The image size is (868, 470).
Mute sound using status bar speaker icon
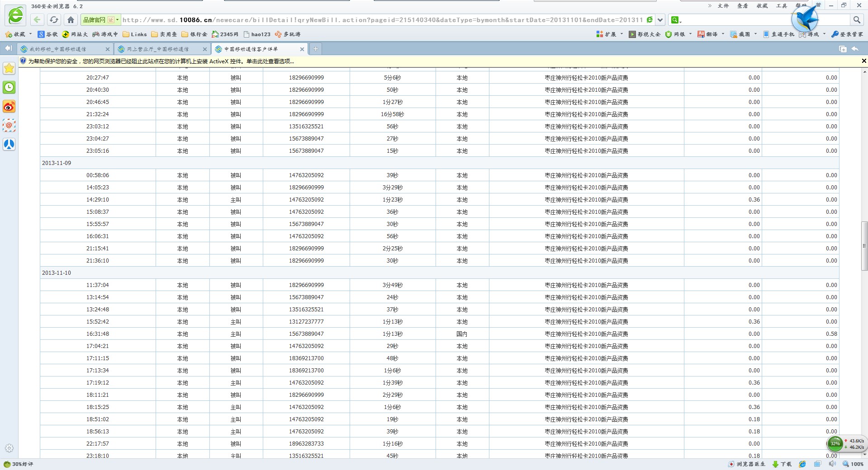pyautogui.click(x=832, y=464)
